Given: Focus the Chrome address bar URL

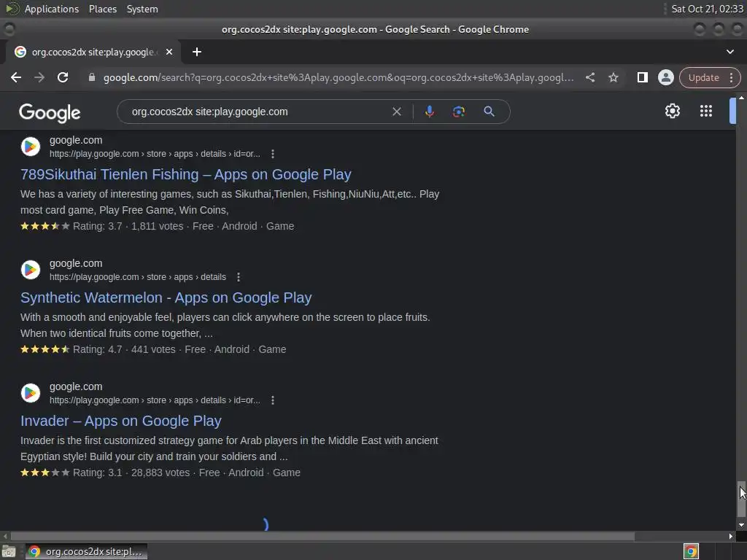Looking at the screenshot, I should point(338,77).
